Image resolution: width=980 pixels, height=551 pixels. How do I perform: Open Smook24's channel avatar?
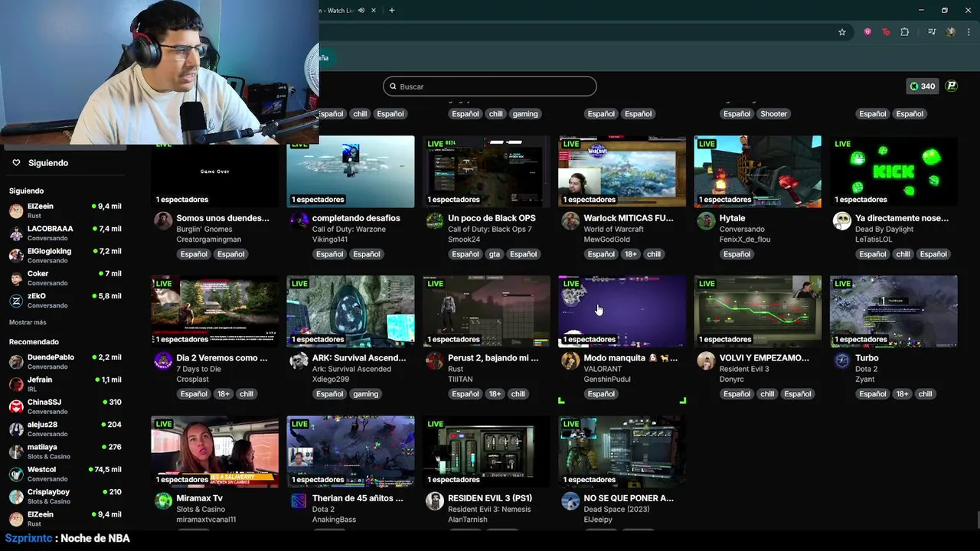(434, 221)
